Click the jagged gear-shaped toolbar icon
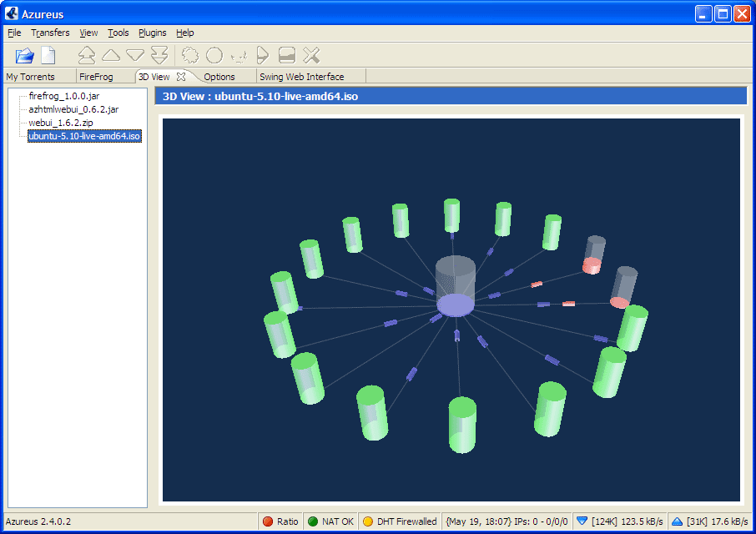 (190, 55)
